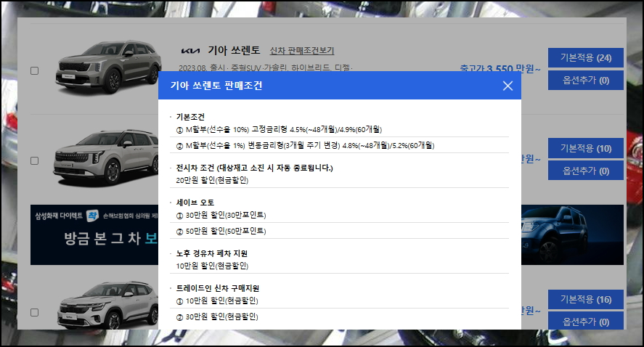
Task: Select the 트레이드인 신차 구매지원 heading
Action: [218, 288]
